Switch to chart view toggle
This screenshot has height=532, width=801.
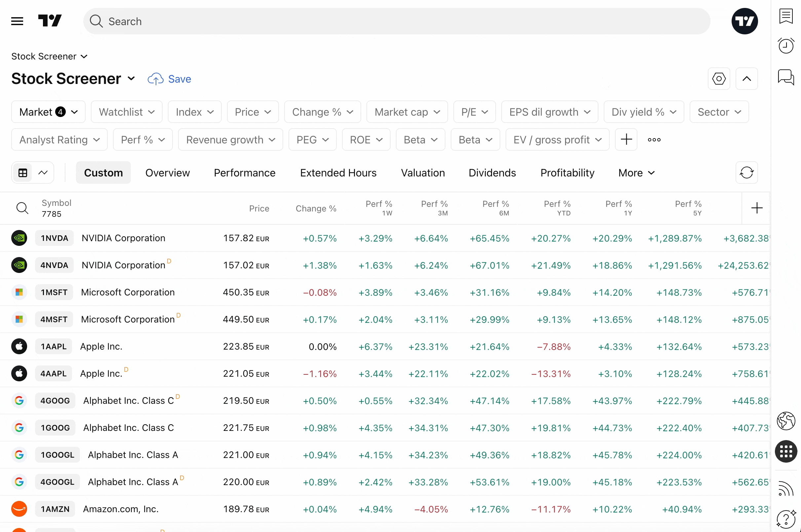point(43,173)
